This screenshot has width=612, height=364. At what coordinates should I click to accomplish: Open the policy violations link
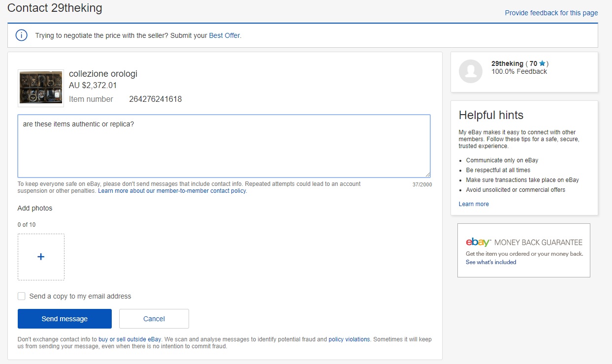pos(349,339)
